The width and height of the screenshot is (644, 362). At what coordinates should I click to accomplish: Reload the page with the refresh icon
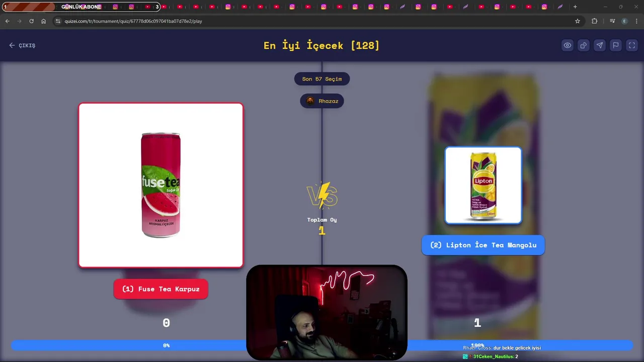31,21
